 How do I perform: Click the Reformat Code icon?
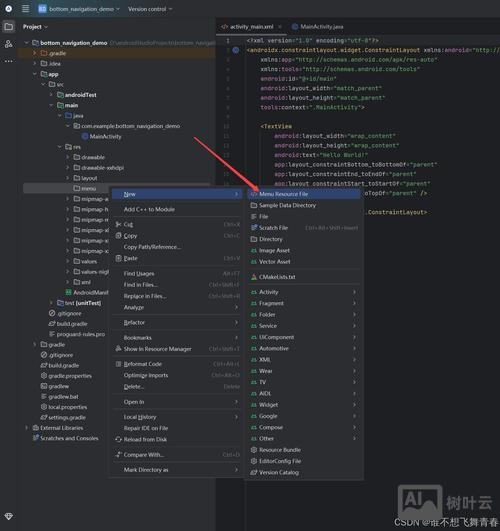(118, 364)
